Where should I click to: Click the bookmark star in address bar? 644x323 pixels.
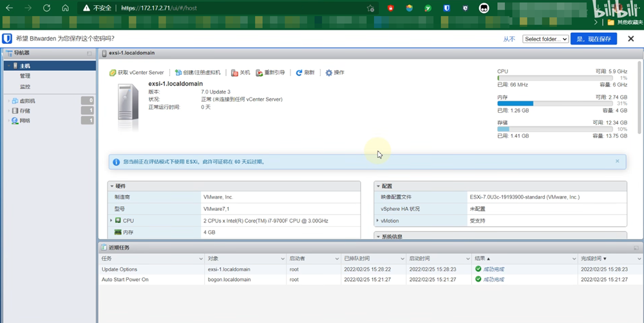pyautogui.click(x=370, y=8)
